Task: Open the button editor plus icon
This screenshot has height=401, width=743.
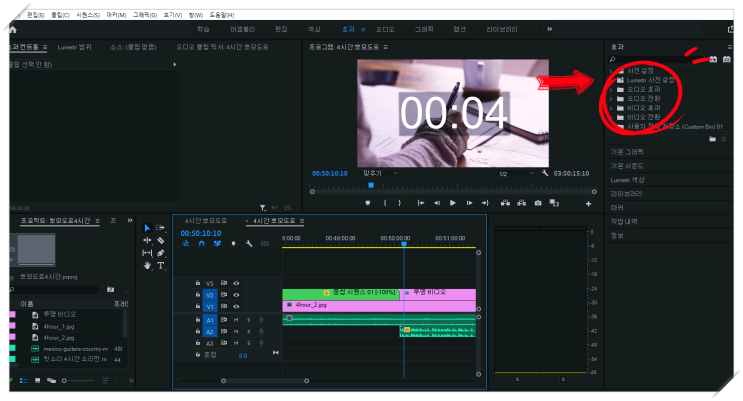Action: tap(588, 204)
